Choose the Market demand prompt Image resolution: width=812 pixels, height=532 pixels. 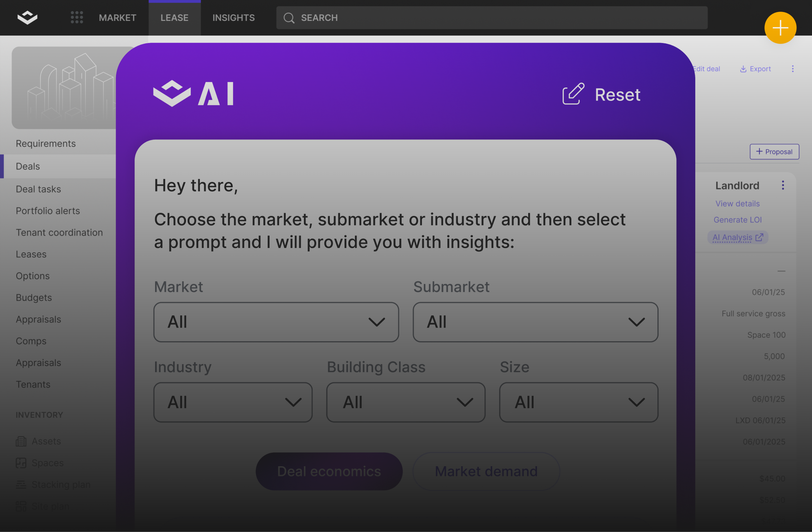click(486, 471)
